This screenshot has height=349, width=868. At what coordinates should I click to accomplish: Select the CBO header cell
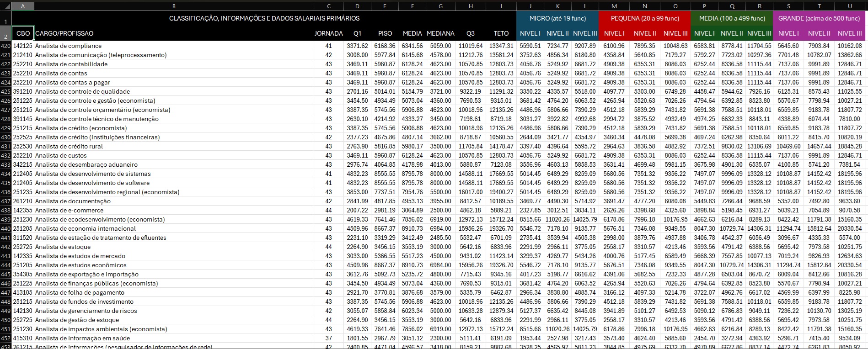(x=23, y=33)
